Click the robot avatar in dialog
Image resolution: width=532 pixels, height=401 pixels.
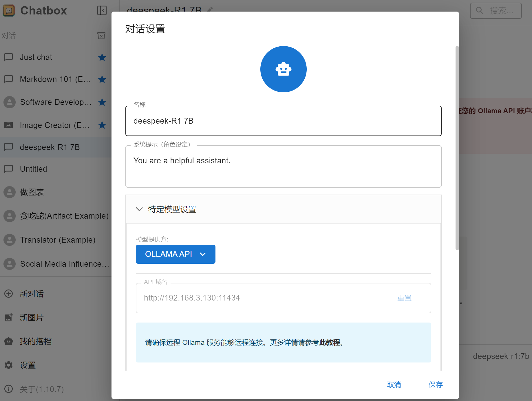tap(283, 69)
